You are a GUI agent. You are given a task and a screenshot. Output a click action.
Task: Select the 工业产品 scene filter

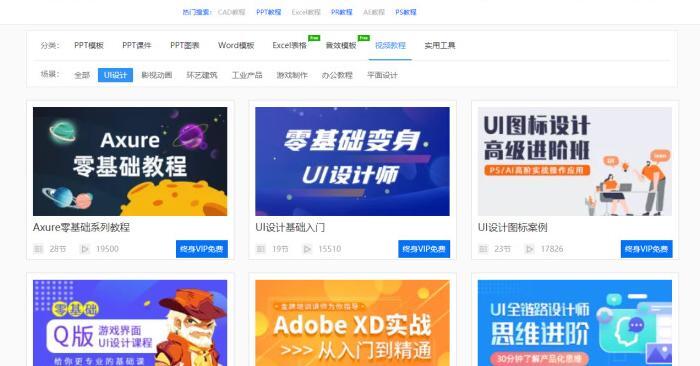point(247,75)
